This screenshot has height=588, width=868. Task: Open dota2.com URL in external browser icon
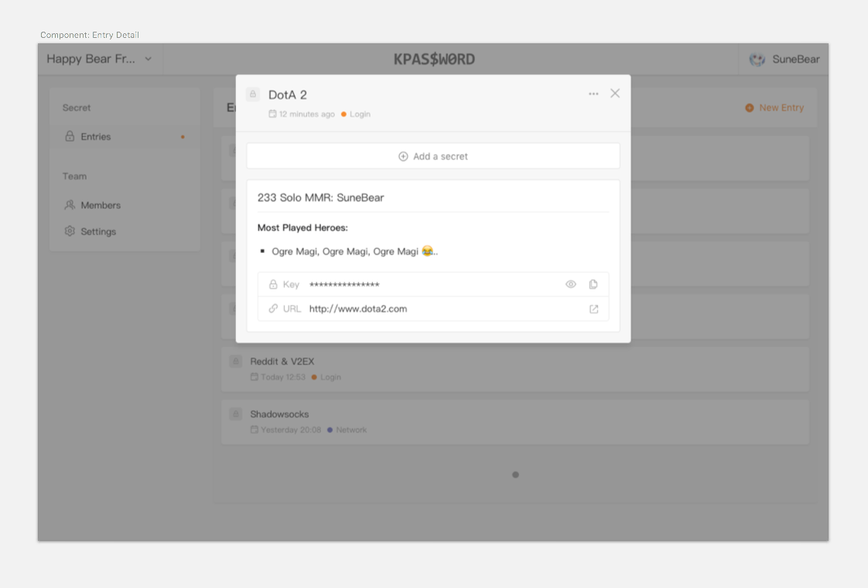point(593,309)
